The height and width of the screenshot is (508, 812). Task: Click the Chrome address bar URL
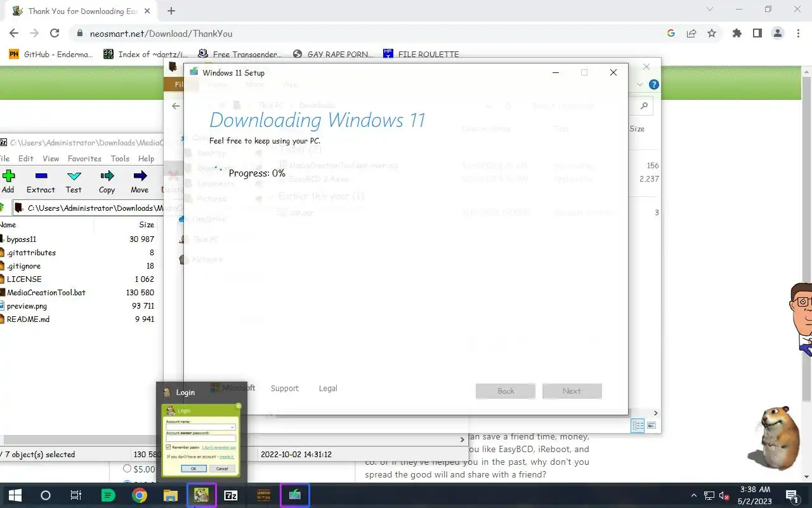point(160,34)
